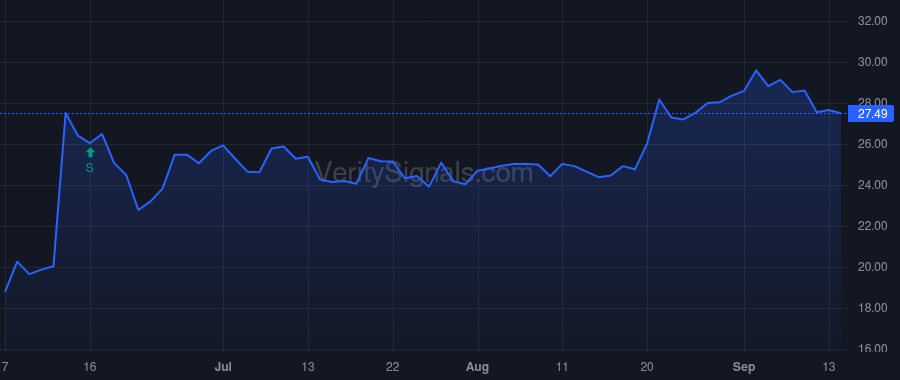
Task: Click the Jul date label on time axis
Action: 223,367
